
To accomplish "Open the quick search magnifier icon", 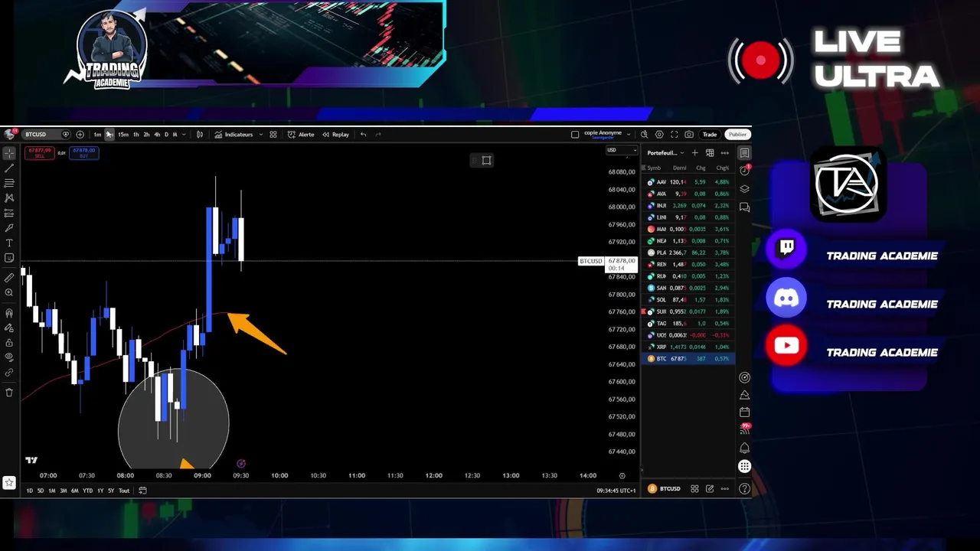I will (x=645, y=135).
